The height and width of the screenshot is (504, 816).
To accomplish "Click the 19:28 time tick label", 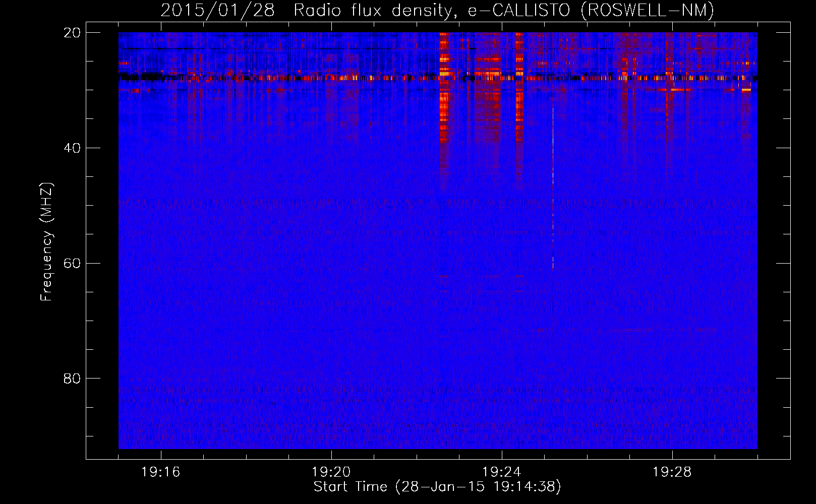I will pos(672,472).
